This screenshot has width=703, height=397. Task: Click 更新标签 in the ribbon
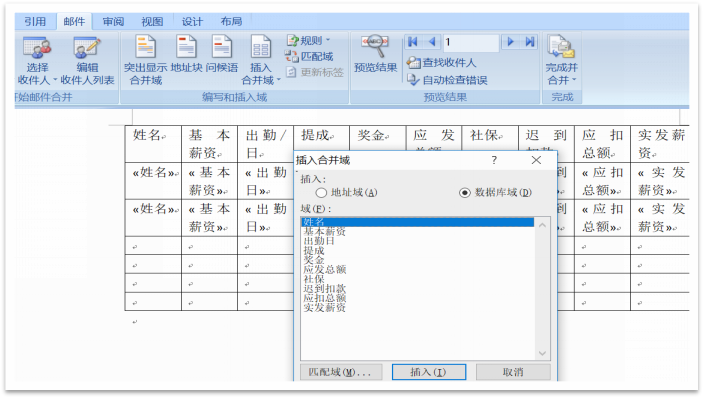coord(315,72)
